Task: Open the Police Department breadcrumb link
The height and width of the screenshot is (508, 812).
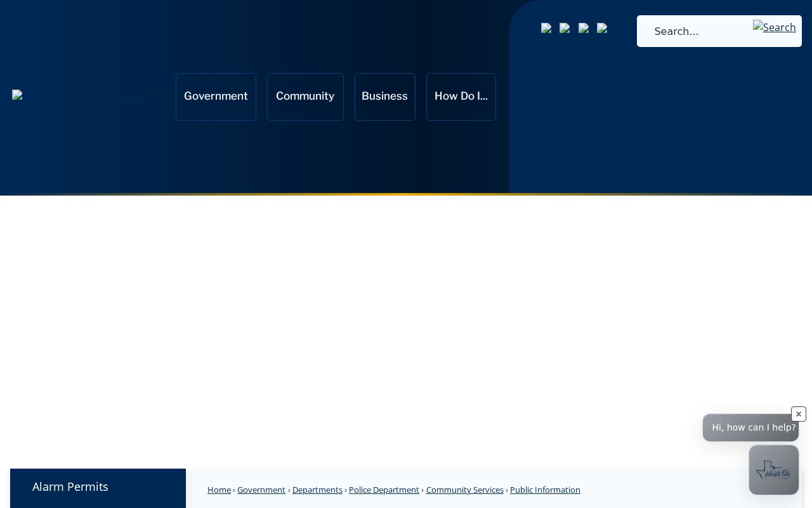Action: click(x=384, y=490)
